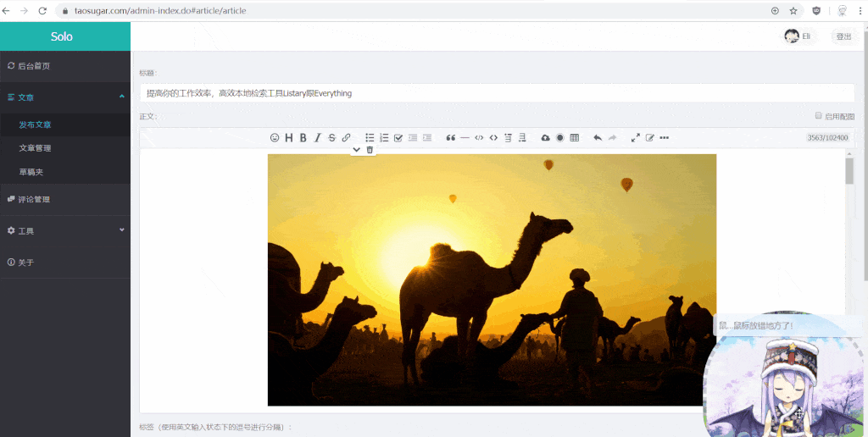The height and width of the screenshot is (437, 868).
Task: Open the emoji picker in editor toolbar
Action: [274, 138]
